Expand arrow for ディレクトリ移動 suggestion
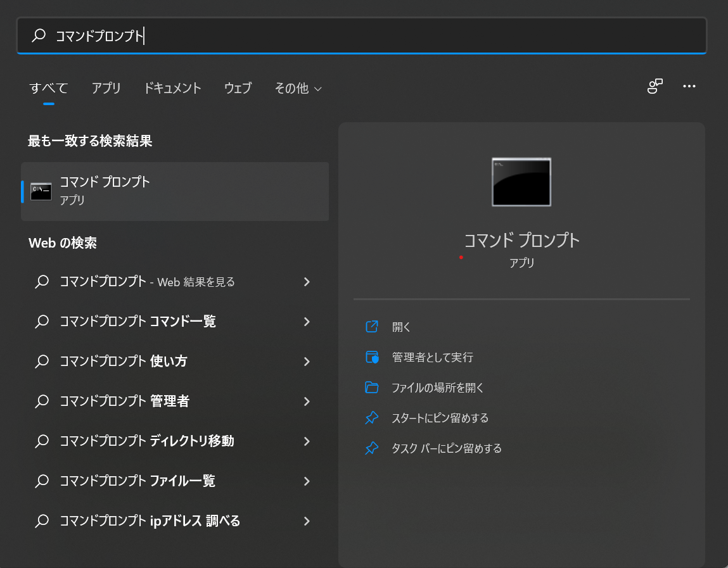 point(307,441)
